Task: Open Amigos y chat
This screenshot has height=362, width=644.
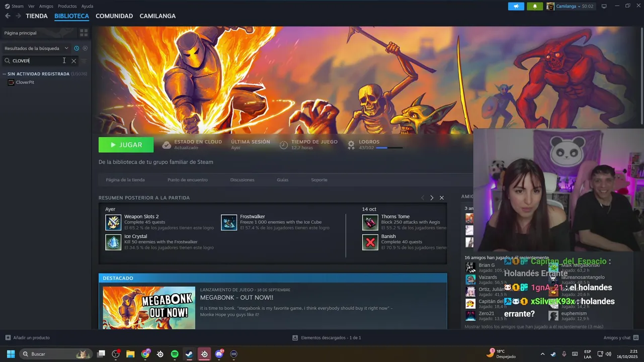Action: click(621, 338)
